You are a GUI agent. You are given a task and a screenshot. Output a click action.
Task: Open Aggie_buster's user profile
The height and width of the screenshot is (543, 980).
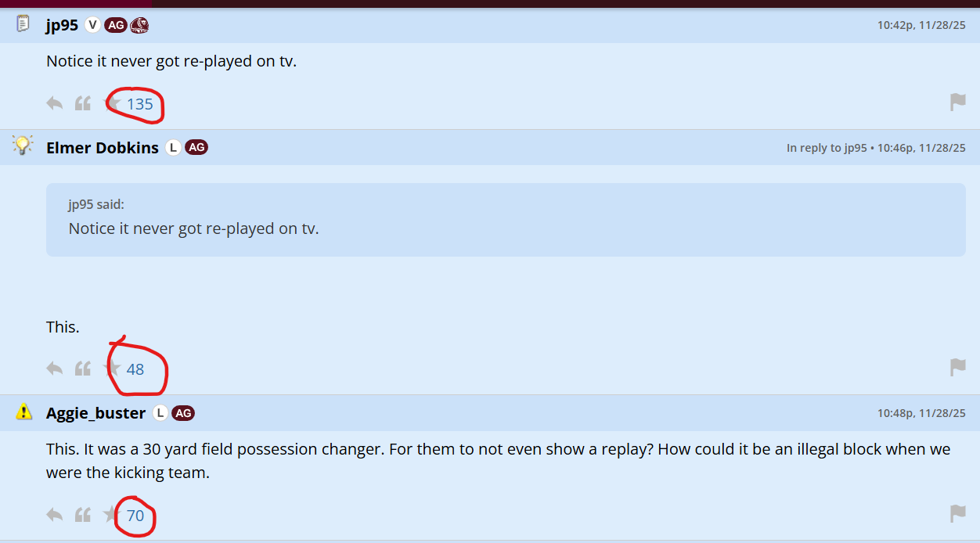(x=95, y=413)
